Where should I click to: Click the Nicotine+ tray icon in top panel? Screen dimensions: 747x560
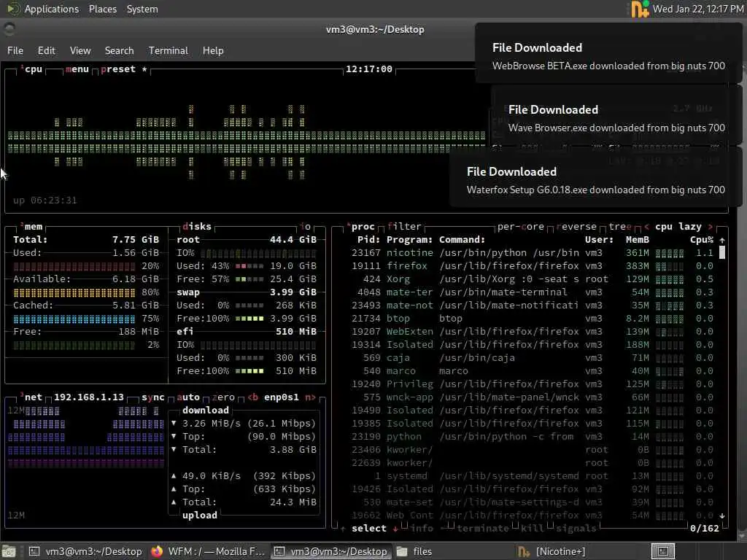click(640, 9)
